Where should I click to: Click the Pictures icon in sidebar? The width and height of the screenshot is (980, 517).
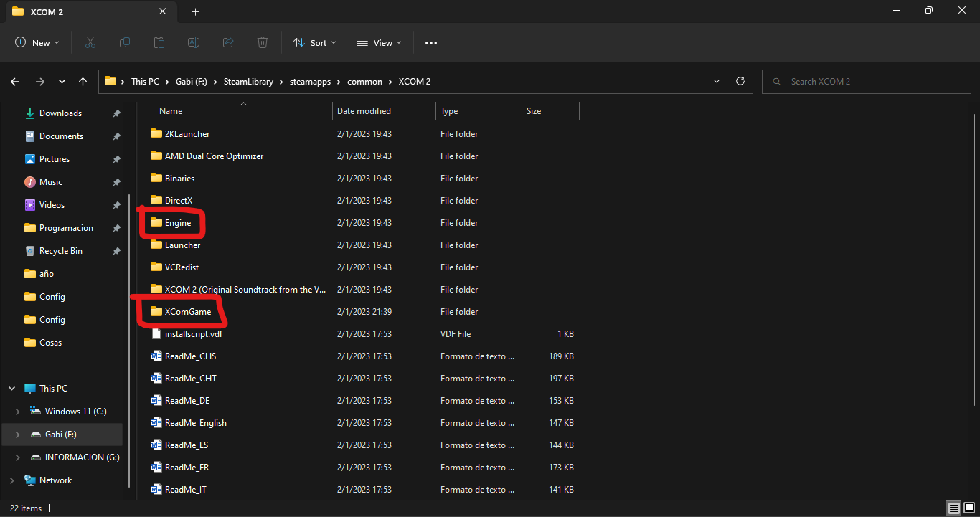(30, 159)
